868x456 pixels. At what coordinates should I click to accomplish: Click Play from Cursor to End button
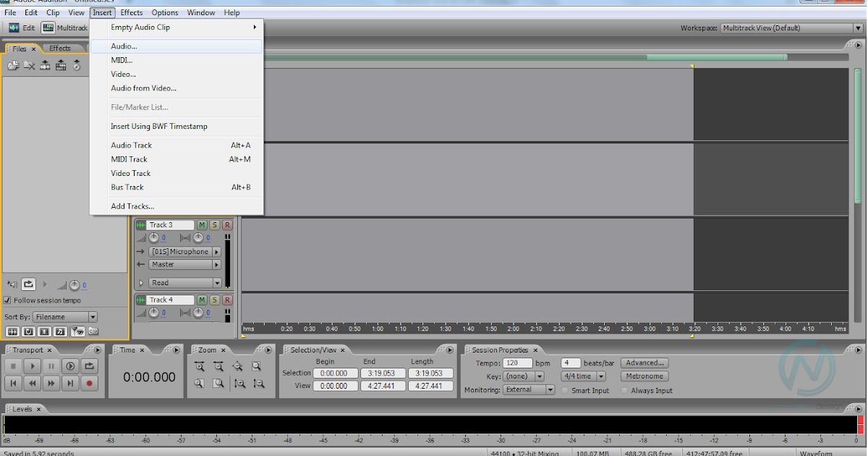[70, 366]
